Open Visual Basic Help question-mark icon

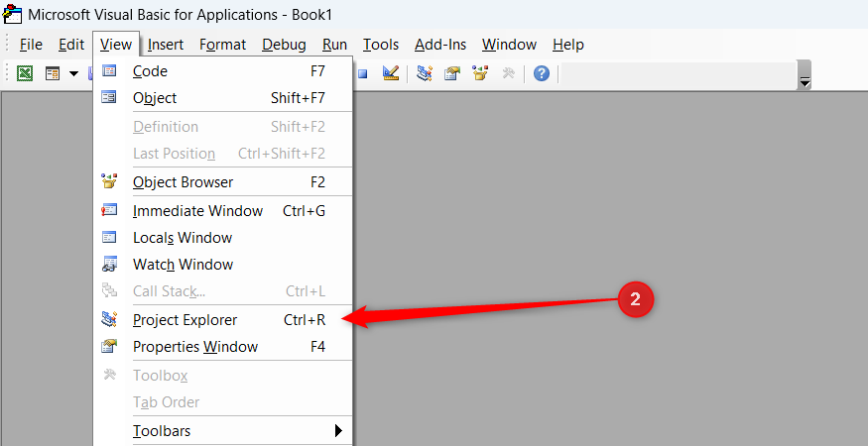pyautogui.click(x=542, y=73)
